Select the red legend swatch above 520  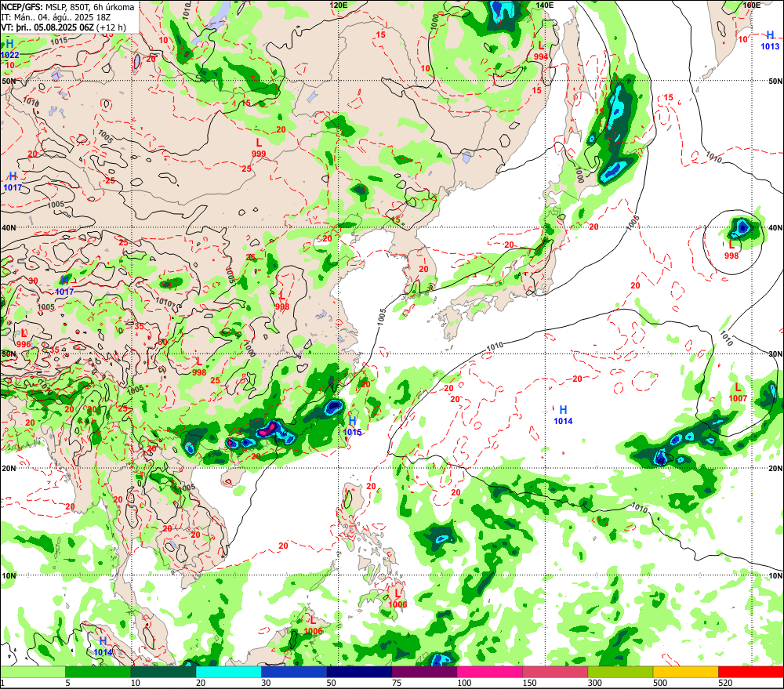point(751,672)
